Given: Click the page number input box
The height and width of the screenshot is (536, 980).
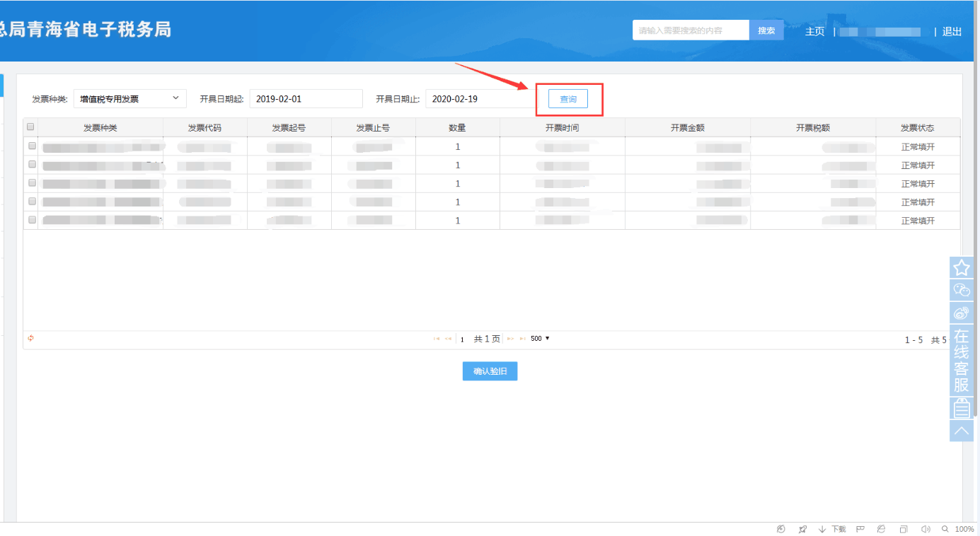Looking at the screenshot, I should 463,339.
